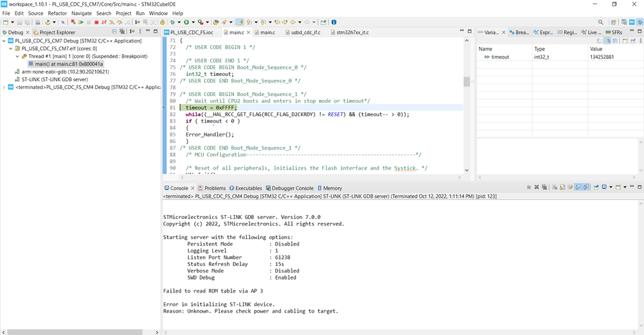Click the green Run launch icon
The height and width of the screenshot is (335, 644).
pyautogui.click(x=186, y=22)
